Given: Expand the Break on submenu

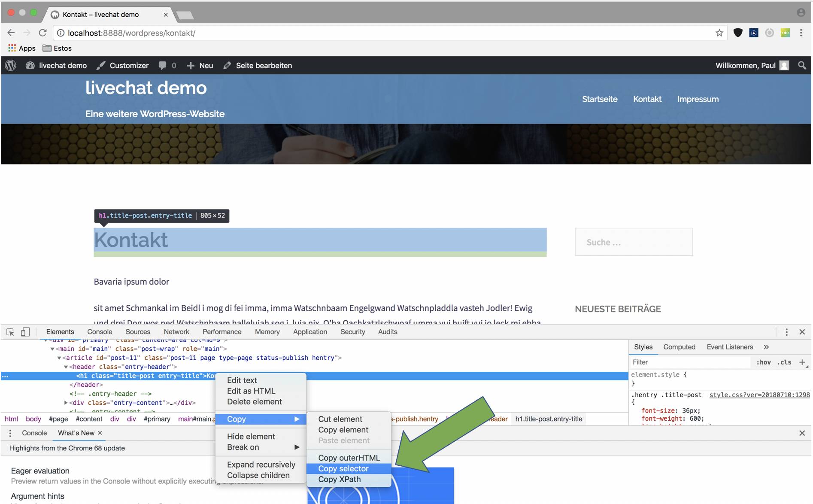Looking at the screenshot, I should pos(261,447).
